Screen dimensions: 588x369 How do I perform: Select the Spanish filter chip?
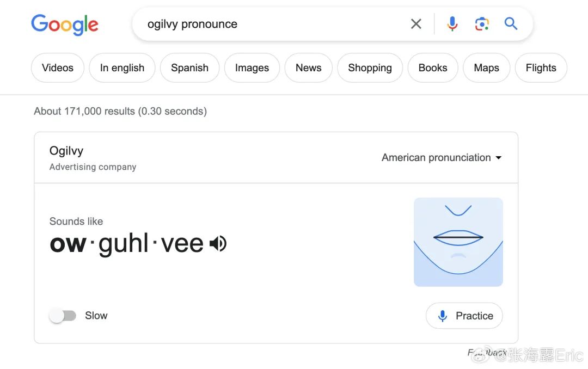pos(190,68)
